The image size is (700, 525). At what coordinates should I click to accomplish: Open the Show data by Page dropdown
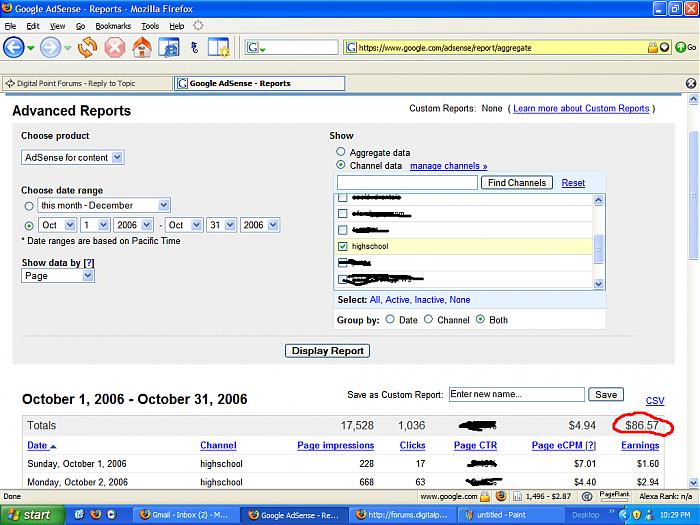pos(58,276)
